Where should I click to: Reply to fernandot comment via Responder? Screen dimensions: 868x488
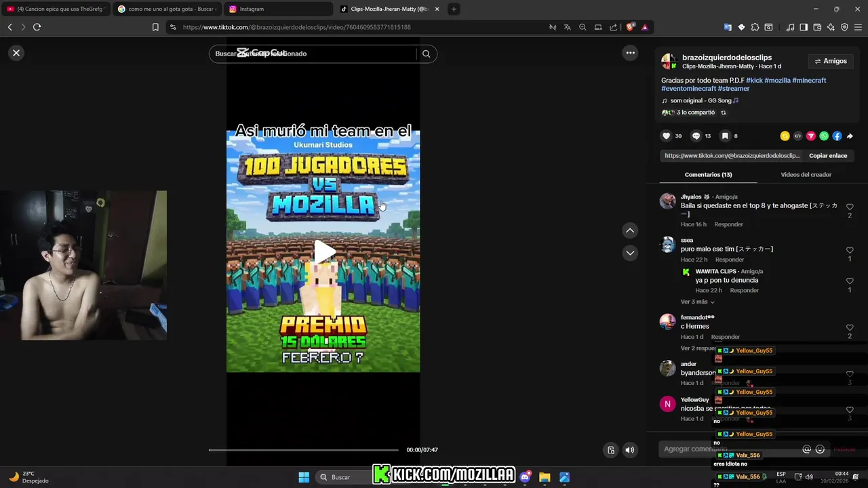(726, 337)
